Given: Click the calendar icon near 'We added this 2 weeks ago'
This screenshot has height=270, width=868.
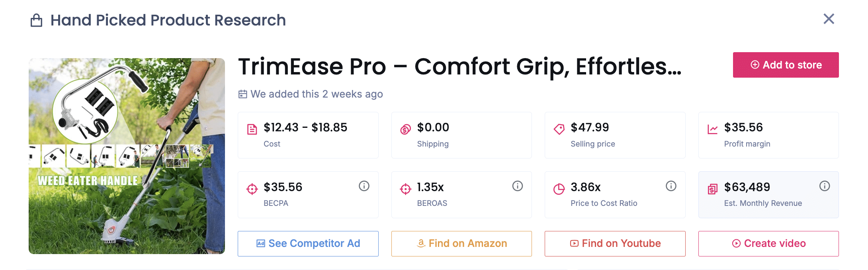Looking at the screenshot, I should click(242, 94).
